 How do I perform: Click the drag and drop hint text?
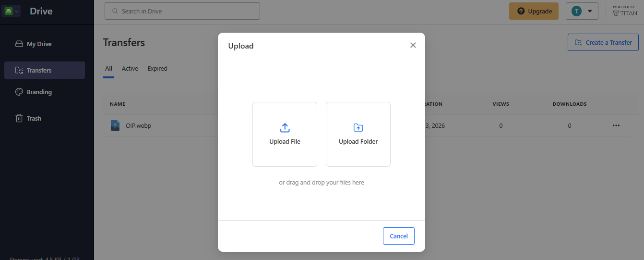[322, 183]
